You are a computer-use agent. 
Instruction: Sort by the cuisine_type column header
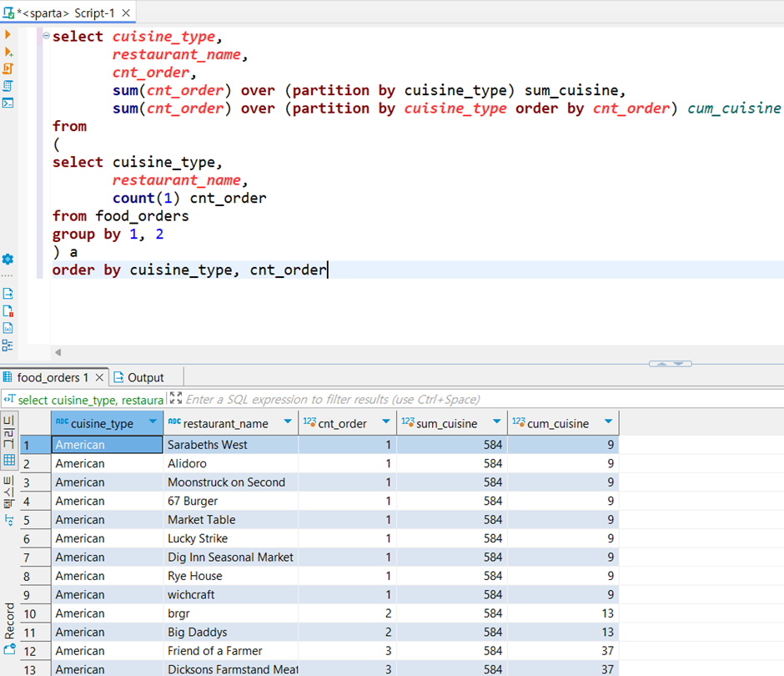102,424
